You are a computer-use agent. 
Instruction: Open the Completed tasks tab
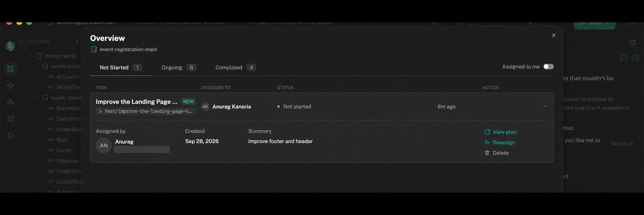[x=236, y=67]
